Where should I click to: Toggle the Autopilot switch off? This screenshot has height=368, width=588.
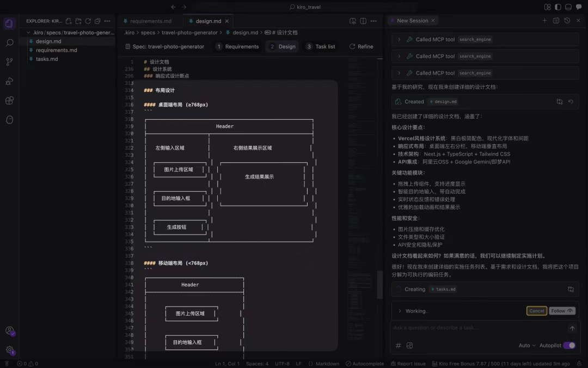click(x=569, y=346)
